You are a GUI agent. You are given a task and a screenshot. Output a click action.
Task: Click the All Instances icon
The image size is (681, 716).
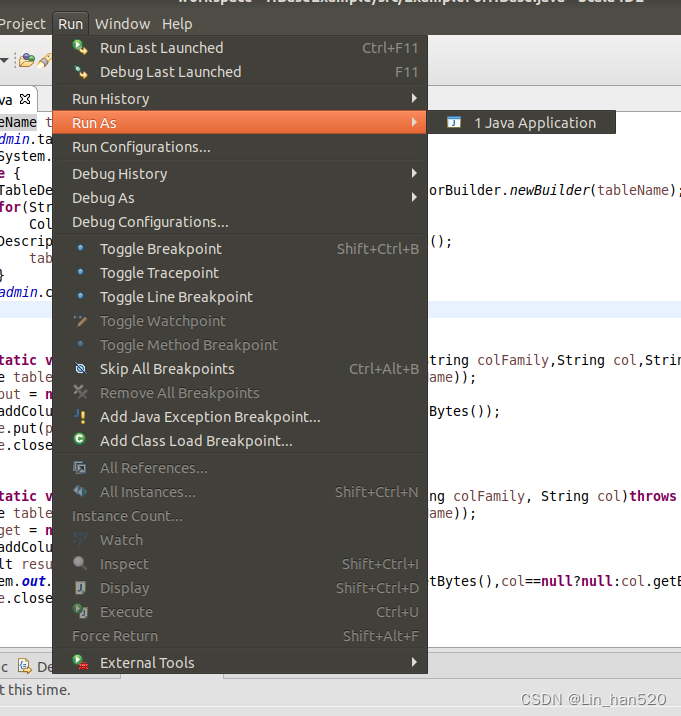click(x=80, y=491)
